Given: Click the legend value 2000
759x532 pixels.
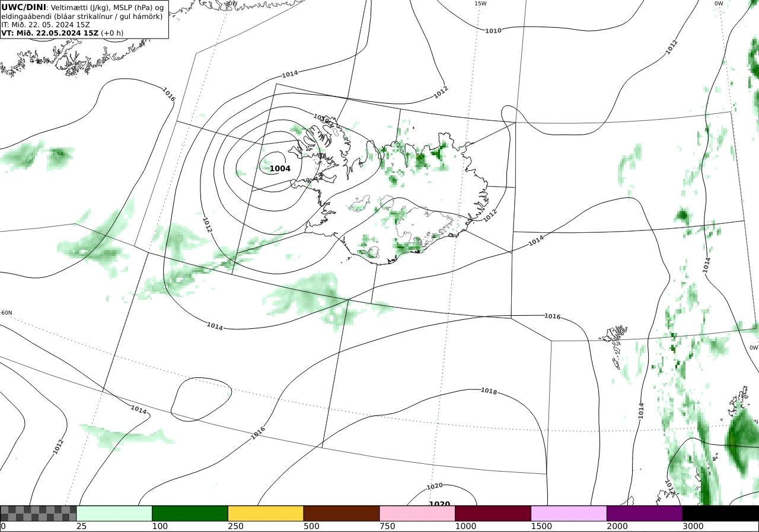Looking at the screenshot, I should [617, 526].
